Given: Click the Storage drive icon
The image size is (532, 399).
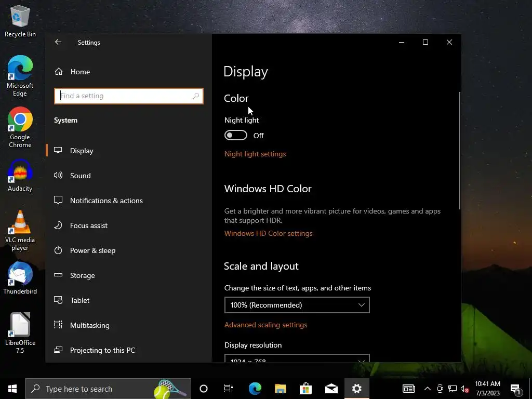Looking at the screenshot, I should [x=58, y=275].
